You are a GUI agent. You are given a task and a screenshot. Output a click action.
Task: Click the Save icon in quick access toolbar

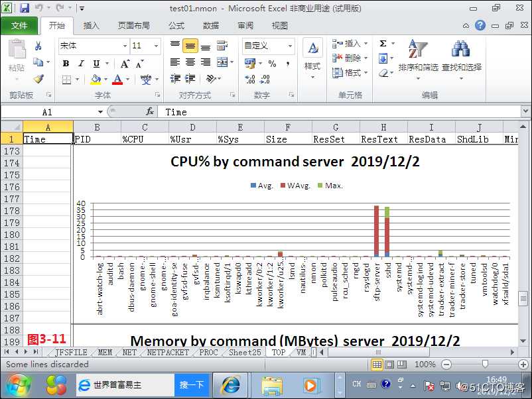[25, 8]
